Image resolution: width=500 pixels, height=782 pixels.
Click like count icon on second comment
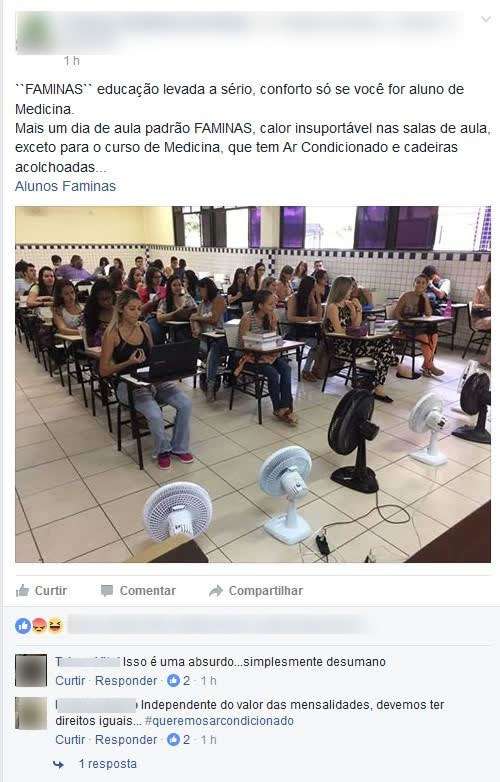click(173, 739)
